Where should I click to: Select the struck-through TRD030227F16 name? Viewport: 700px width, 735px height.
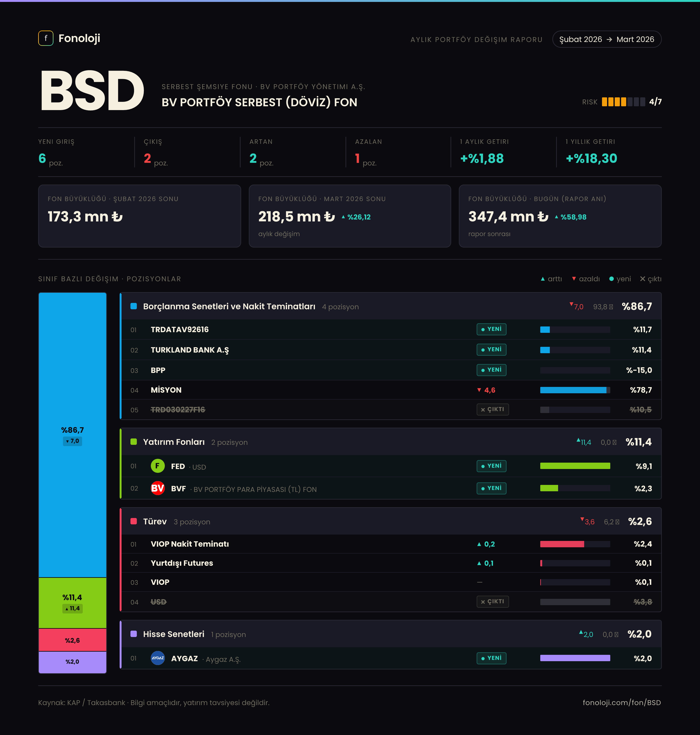[x=178, y=410]
